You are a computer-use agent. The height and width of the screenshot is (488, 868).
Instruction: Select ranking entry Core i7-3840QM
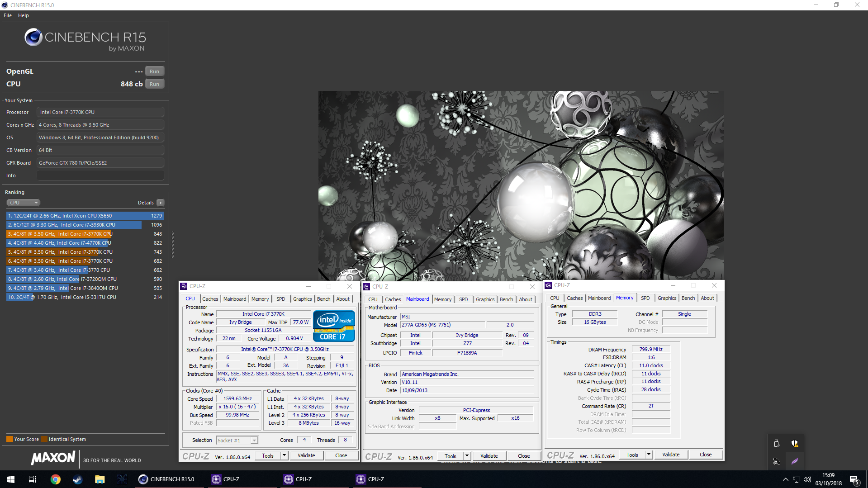point(85,288)
